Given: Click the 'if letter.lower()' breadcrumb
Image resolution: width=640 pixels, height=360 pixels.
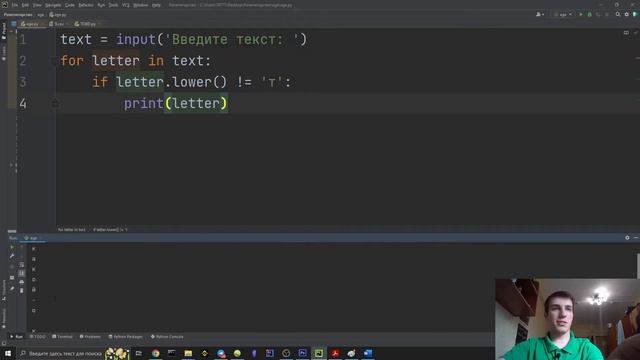Looking at the screenshot, I should (109, 230).
